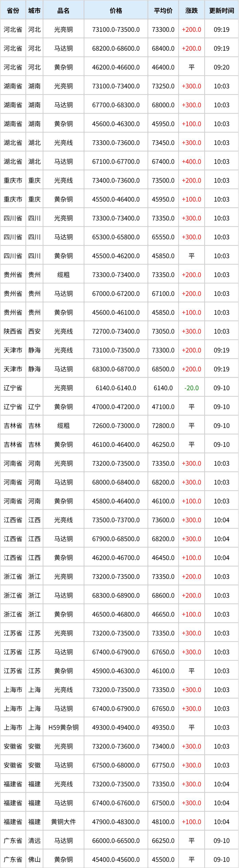This screenshot has width=239, height=868.
Task: Select price 49300.0-49400.0
Action: 116,728
